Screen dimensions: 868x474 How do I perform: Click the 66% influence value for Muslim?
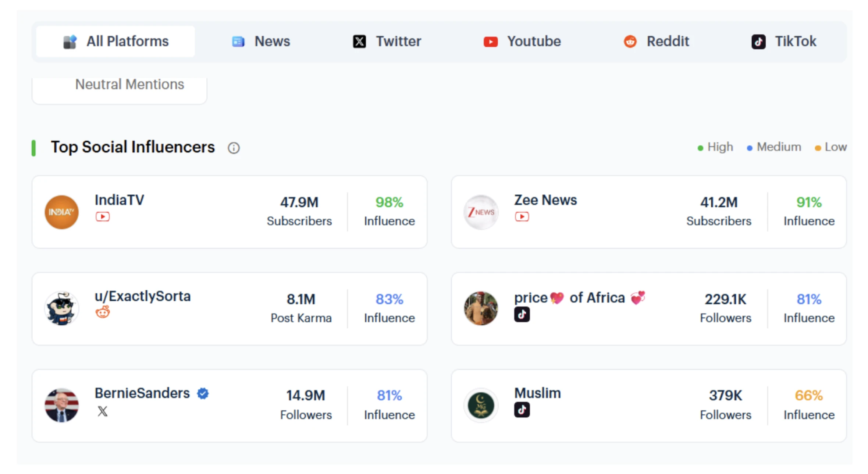(809, 396)
